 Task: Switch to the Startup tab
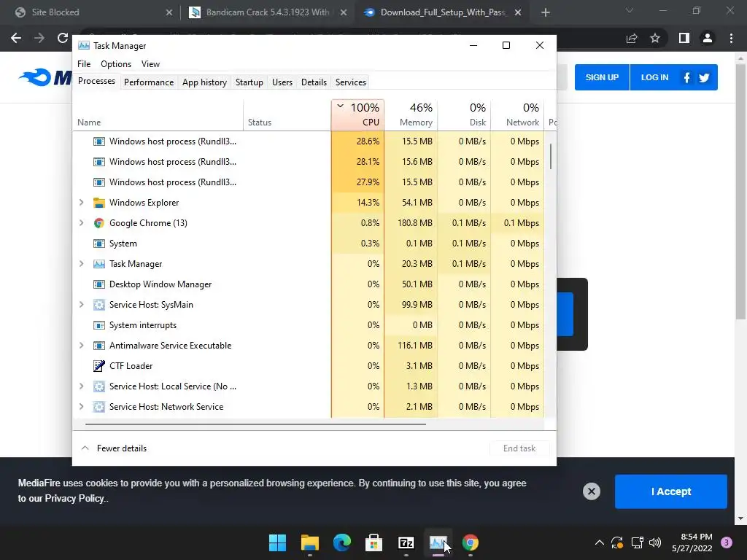click(x=249, y=82)
